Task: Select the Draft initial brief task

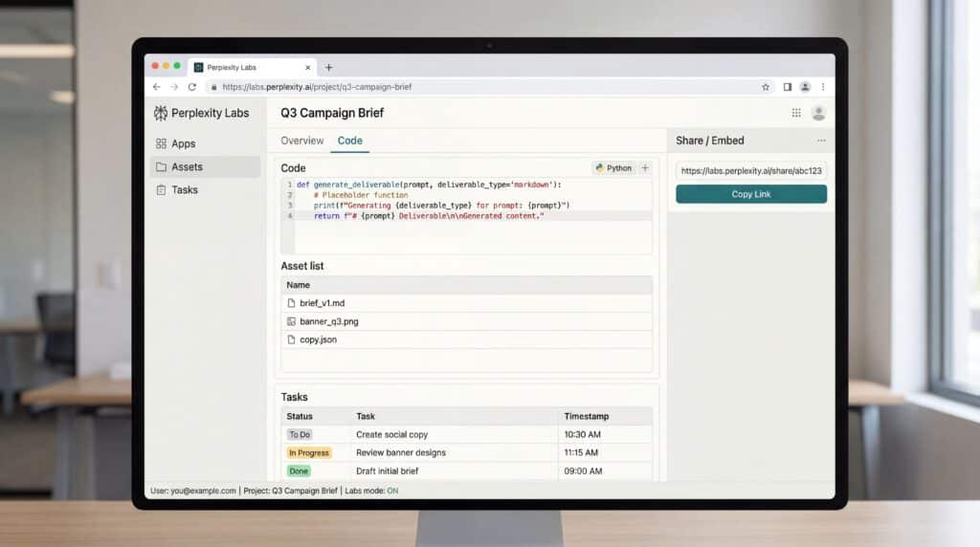Action: (387, 471)
